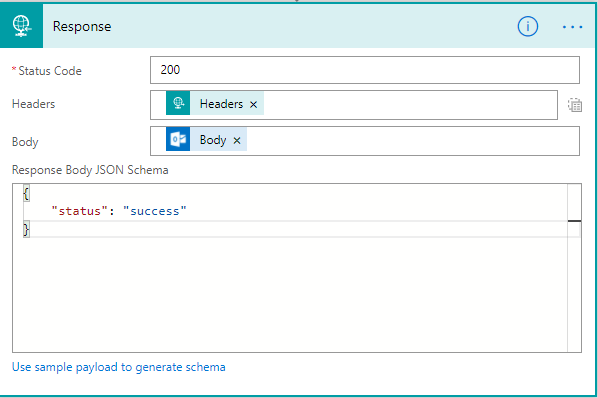Image resolution: width=598 pixels, height=398 pixels.
Task: Click the Response title to collapse card
Action: (x=82, y=26)
